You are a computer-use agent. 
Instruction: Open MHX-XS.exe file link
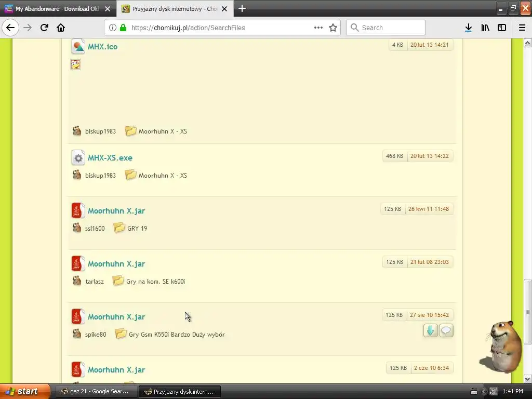[x=110, y=158]
